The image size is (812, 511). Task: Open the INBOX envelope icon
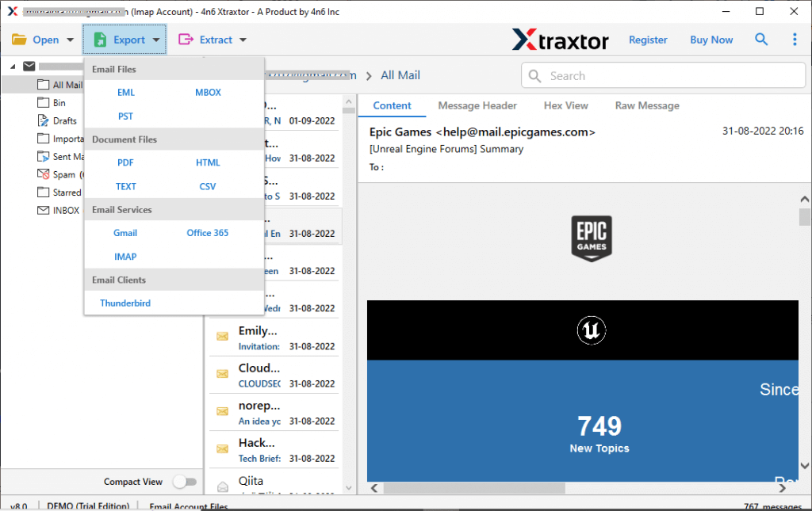pyautogui.click(x=44, y=209)
